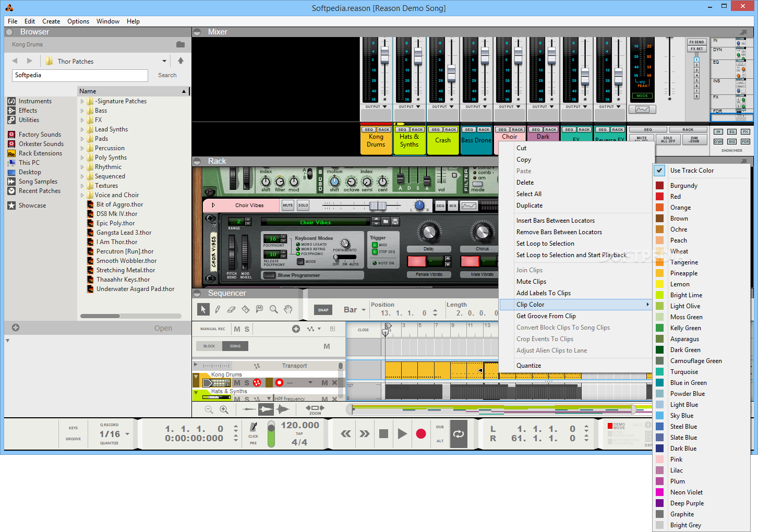The width and height of the screenshot is (758, 532).
Task: Click the browser back arrow
Action: point(15,61)
